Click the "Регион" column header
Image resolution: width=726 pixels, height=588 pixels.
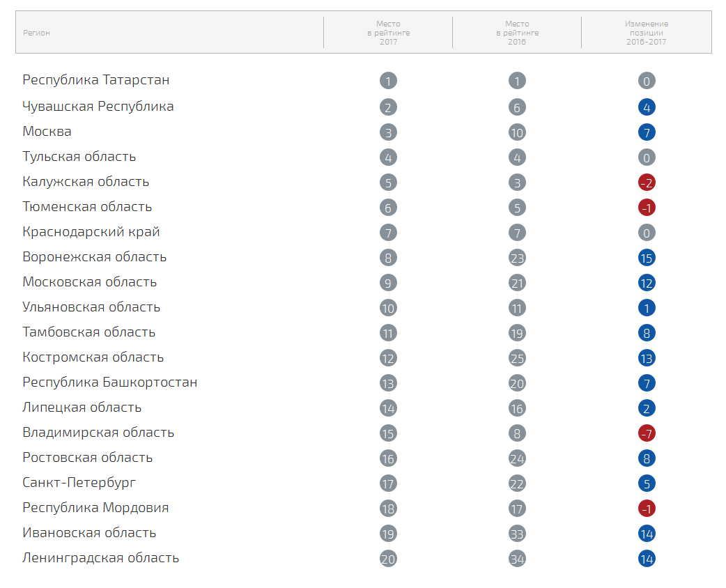pyautogui.click(x=36, y=33)
